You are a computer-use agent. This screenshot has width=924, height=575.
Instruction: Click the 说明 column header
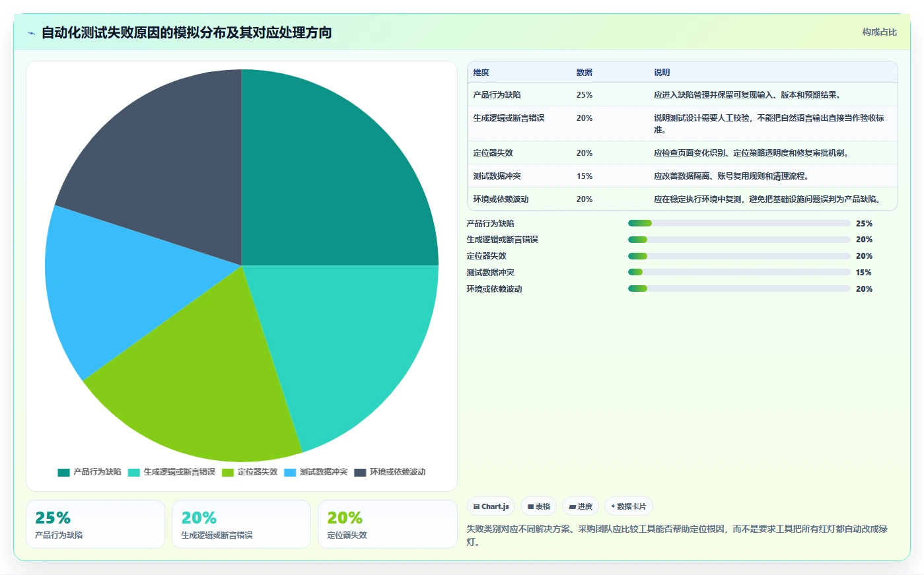(662, 73)
